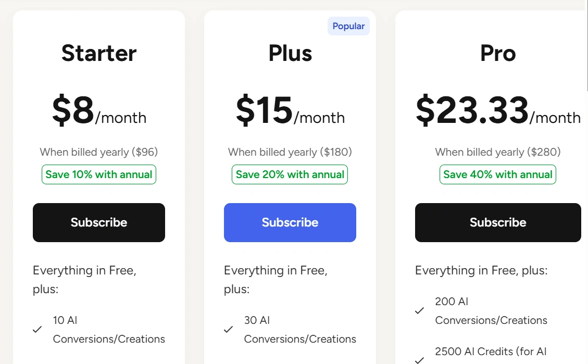Click the checkmark beside 30 AI Conversions/Creations

[228, 330]
